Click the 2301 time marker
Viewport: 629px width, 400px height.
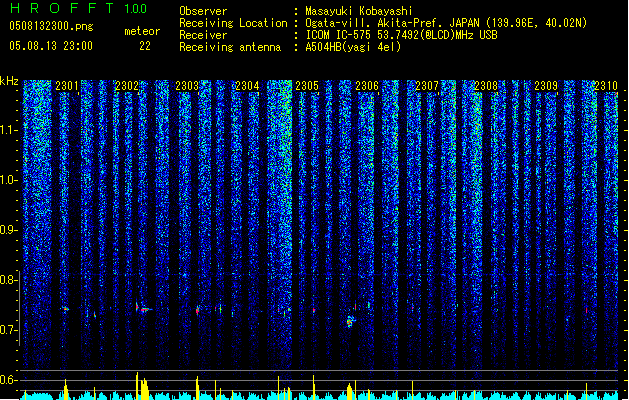67,86
